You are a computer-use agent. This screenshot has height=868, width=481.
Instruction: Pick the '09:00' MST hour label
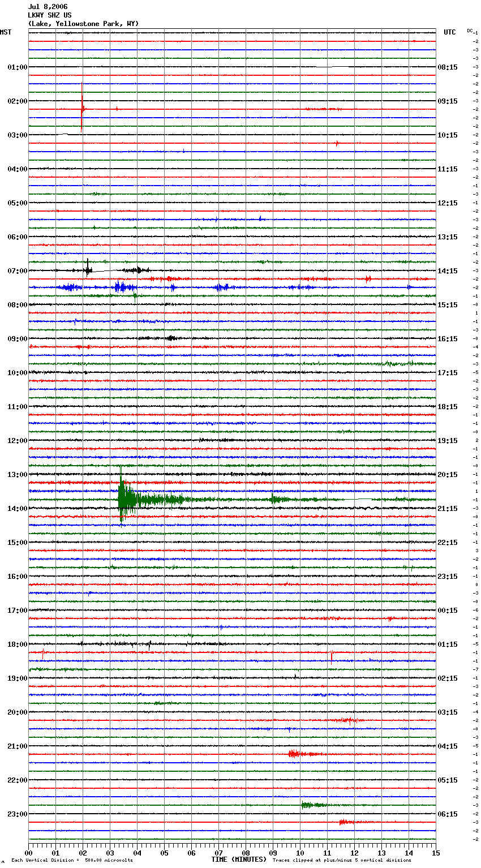(x=17, y=339)
